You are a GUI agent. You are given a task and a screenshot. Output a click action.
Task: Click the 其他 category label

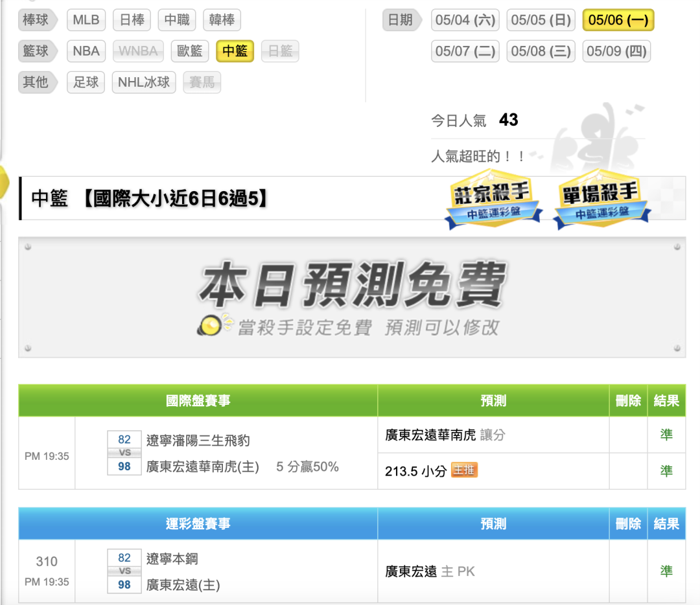click(x=38, y=82)
